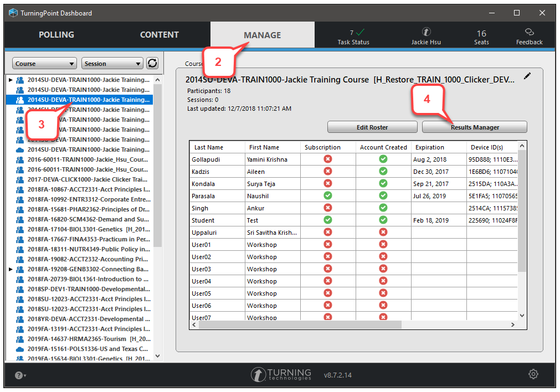Click cloud icon of 2019FA-15161-POLS1336 course
Image resolution: width=560 pixels, height=392 pixels.
20,349
